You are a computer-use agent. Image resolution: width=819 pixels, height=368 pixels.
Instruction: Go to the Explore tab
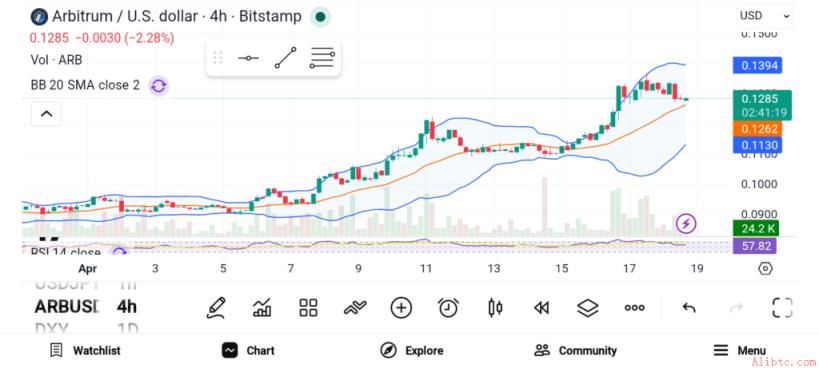(412, 350)
